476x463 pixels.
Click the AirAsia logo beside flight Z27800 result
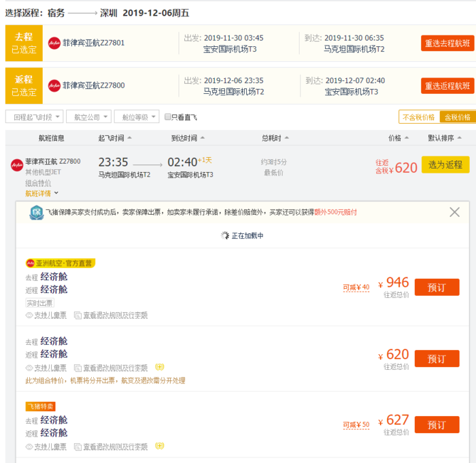point(17,164)
